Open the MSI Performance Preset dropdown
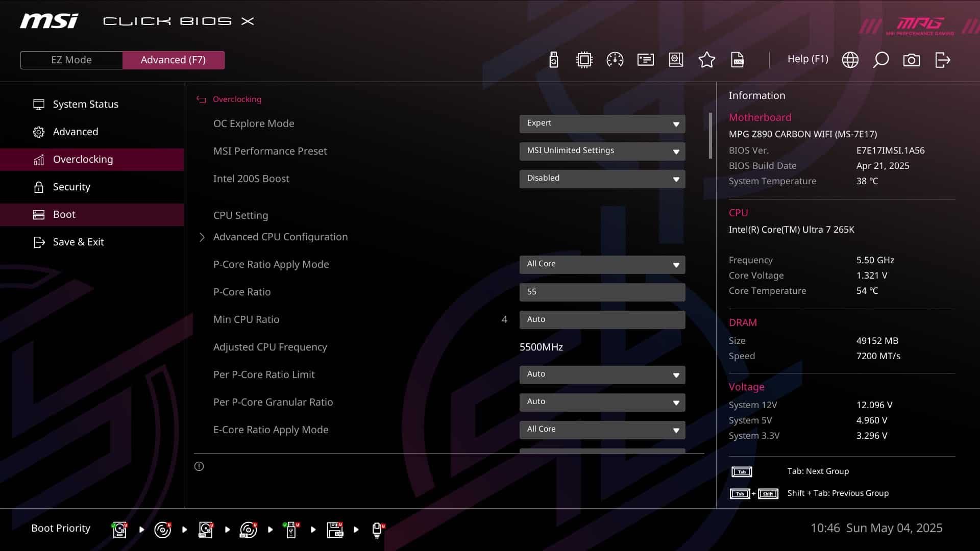The height and width of the screenshot is (551, 980). pos(602,151)
